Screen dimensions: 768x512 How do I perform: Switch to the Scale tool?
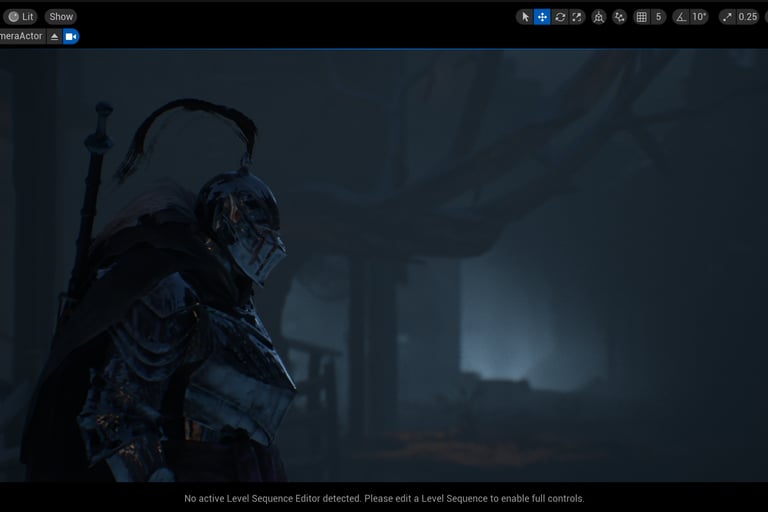(577, 17)
